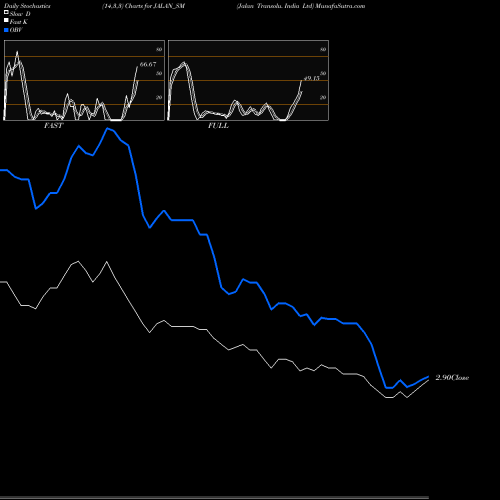Viewport: 500px width, 500px height.
Task: Click the 2.90 Close price label
Action: click(x=452, y=378)
